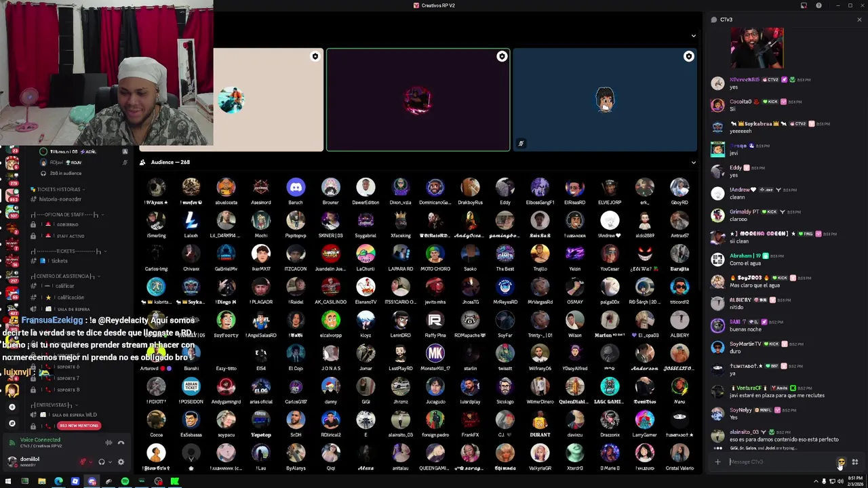Open LaChunti's avatar in the audience

pyautogui.click(x=366, y=253)
